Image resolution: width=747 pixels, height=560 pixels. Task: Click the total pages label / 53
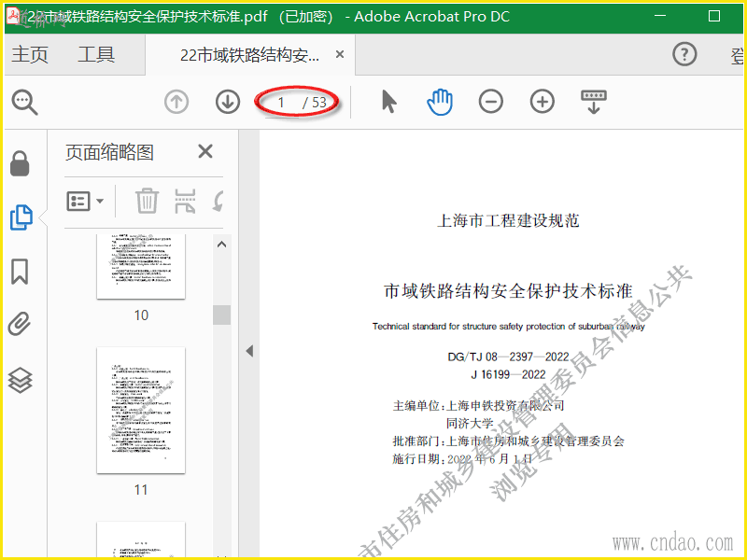click(315, 103)
